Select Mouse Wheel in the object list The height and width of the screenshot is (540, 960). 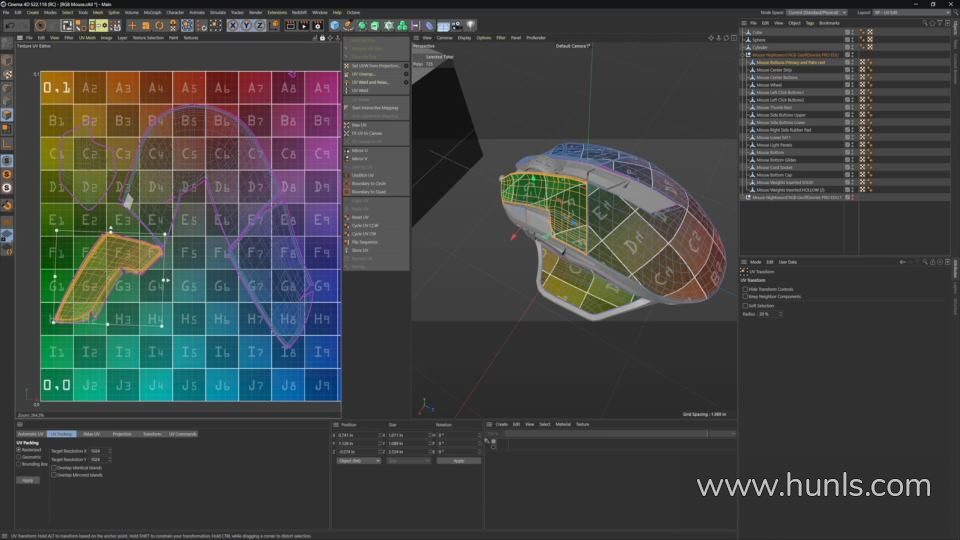coord(770,85)
